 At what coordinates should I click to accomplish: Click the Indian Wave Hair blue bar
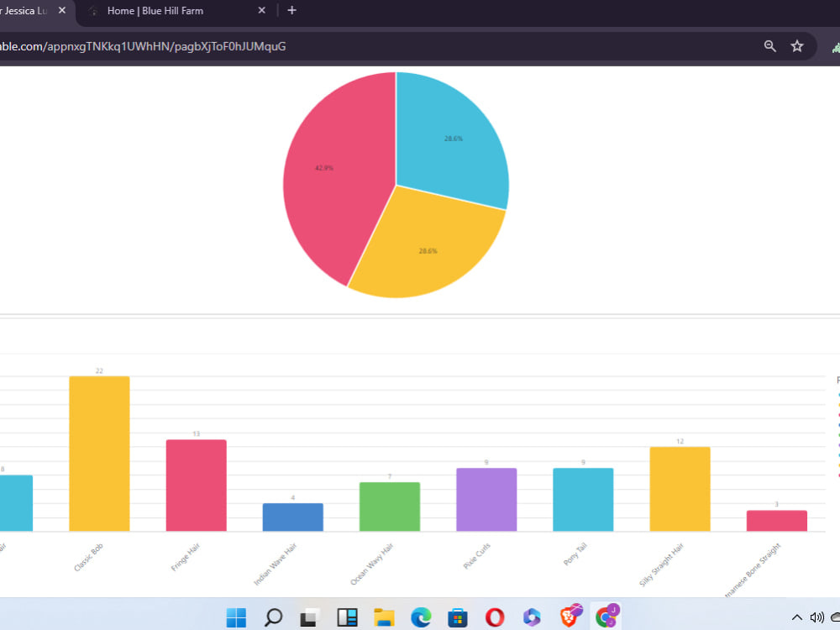point(292,517)
